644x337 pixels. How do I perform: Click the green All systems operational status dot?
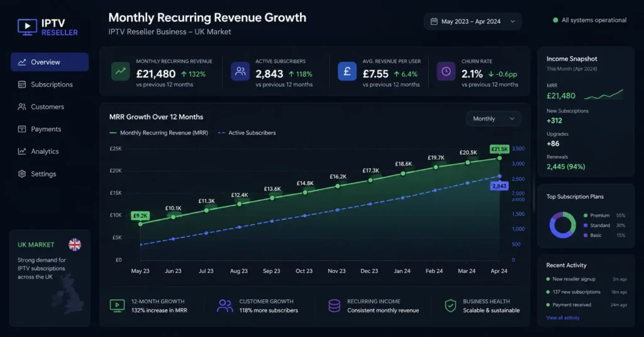point(555,20)
